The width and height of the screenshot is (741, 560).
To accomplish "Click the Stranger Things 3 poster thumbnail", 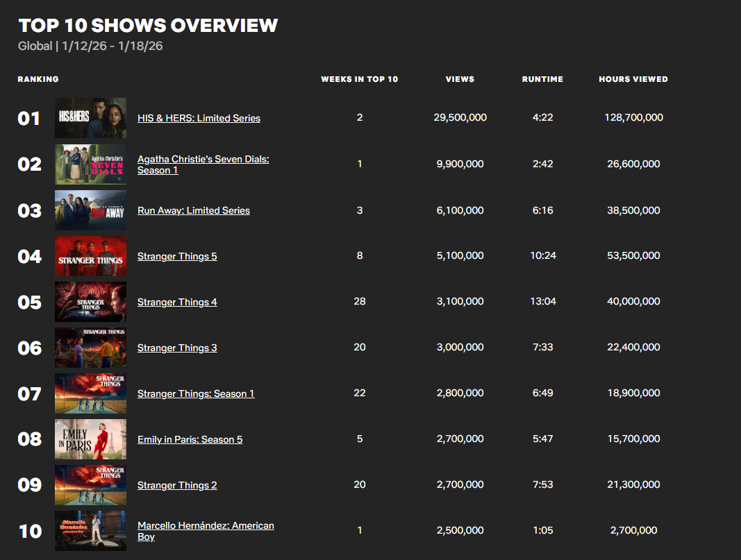I will [x=90, y=348].
